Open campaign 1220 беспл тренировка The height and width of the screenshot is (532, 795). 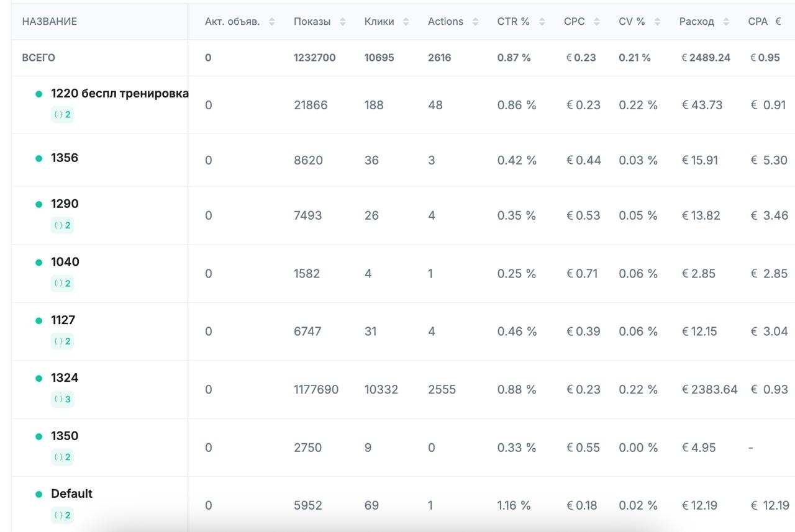[119, 93]
